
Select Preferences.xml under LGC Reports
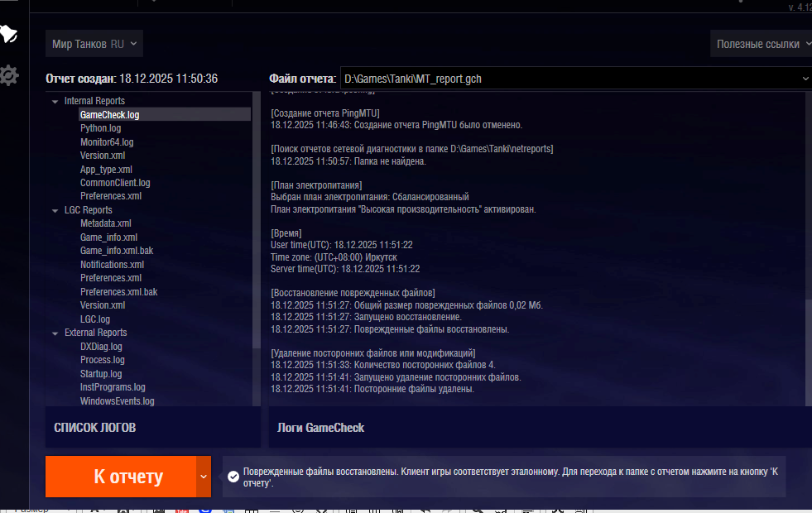[x=111, y=278]
